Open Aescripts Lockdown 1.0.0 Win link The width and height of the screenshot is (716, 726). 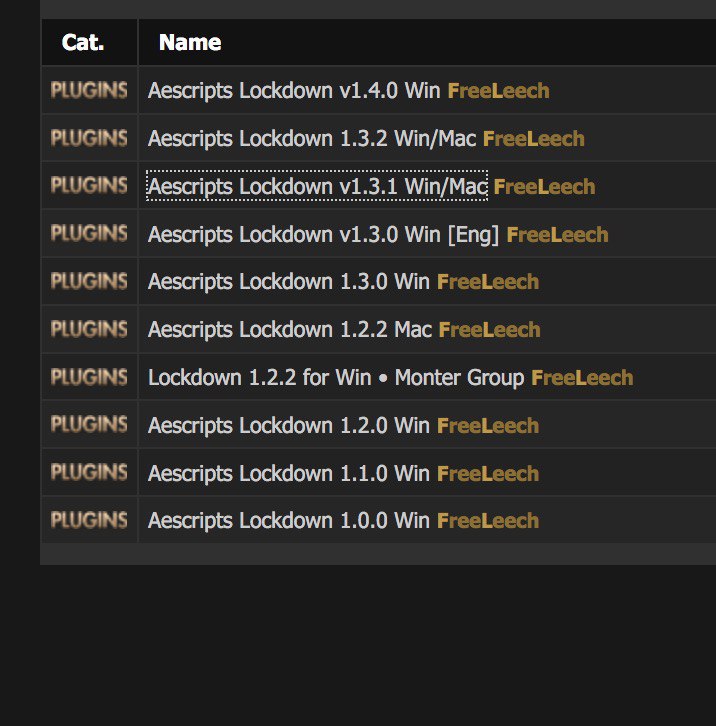click(289, 520)
